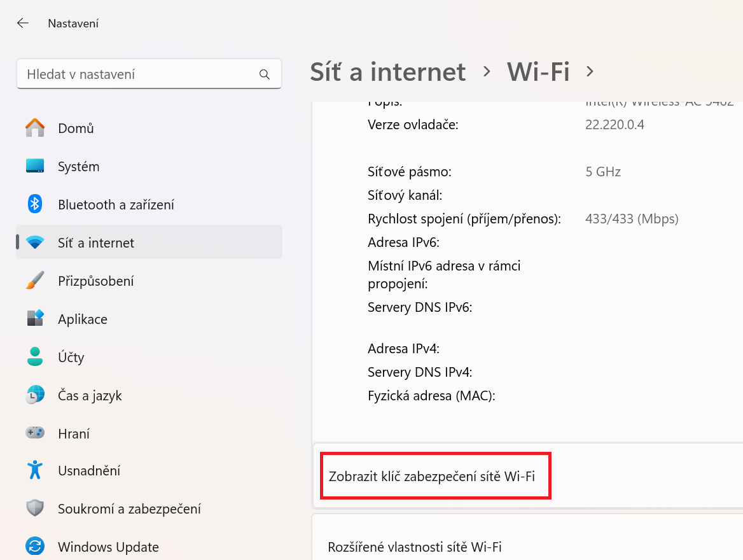Go to Síť a internet breadcrumb
743x560 pixels.
point(388,72)
